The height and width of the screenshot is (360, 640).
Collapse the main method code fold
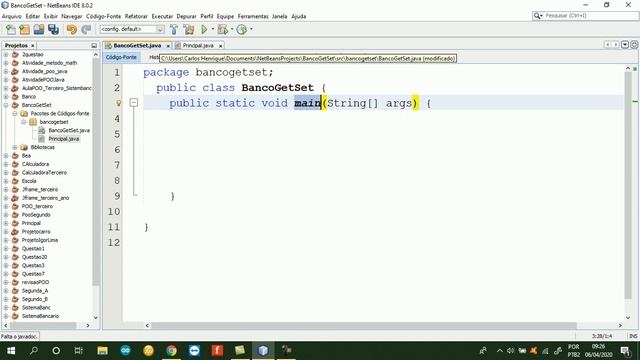pyautogui.click(x=133, y=103)
